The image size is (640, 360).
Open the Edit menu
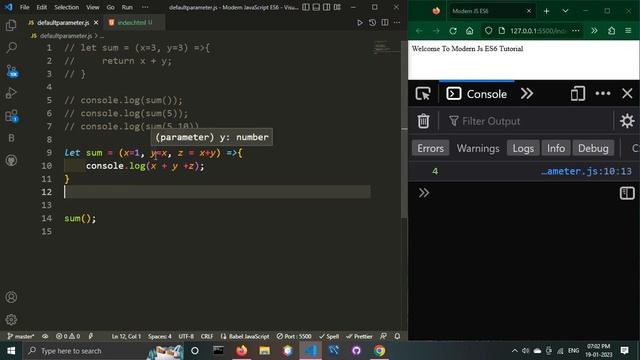point(42,7)
